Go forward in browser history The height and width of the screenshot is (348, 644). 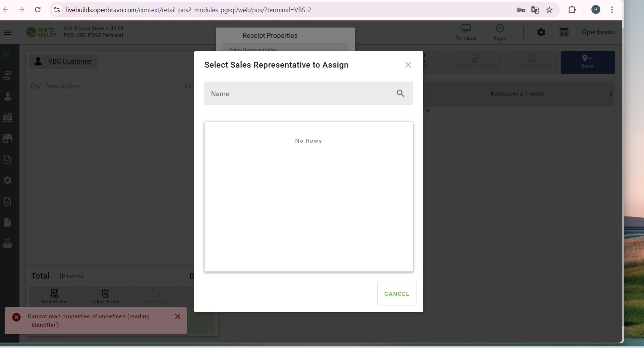click(x=22, y=10)
